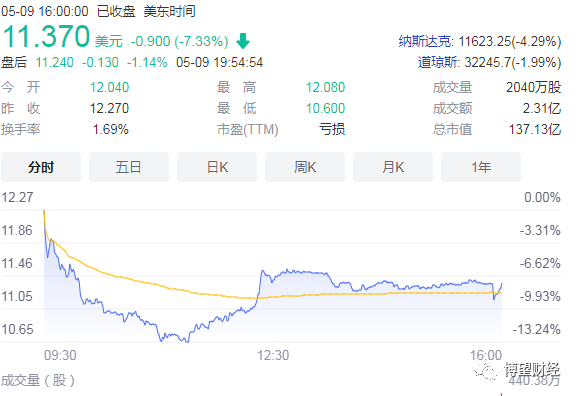
Task: Click the after-hours percent -1.14%
Action: pyautogui.click(x=147, y=62)
